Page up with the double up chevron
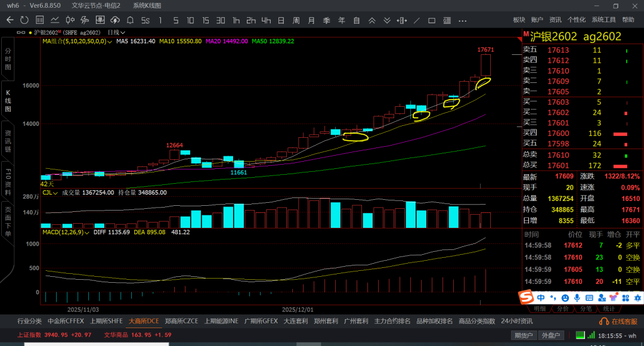Viewport: 644px width, 346px height. point(371,20)
